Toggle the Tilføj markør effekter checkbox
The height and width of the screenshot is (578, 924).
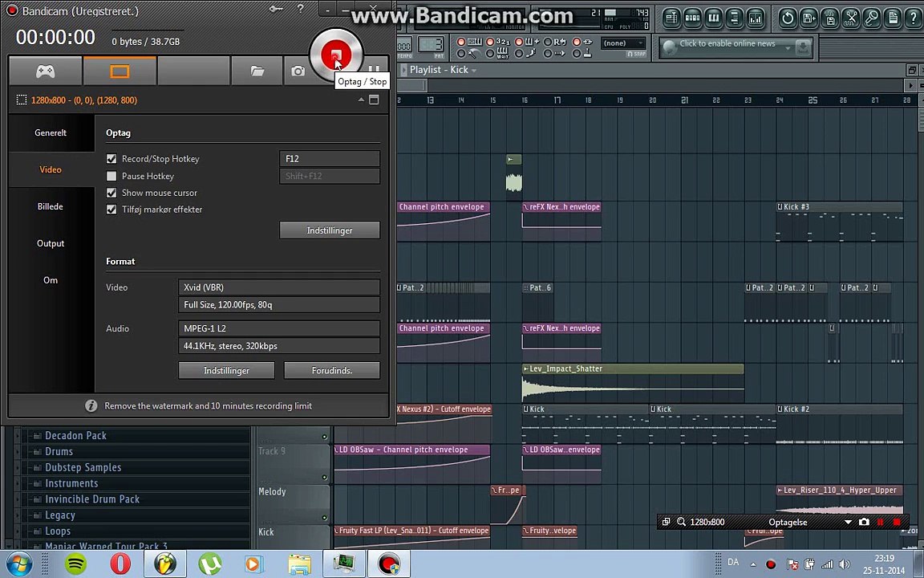[111, 210]
